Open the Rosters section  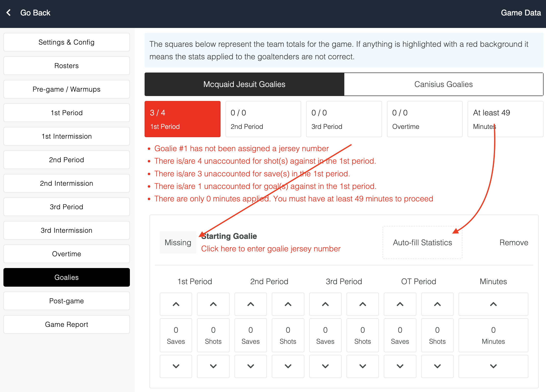pos(66,66)
